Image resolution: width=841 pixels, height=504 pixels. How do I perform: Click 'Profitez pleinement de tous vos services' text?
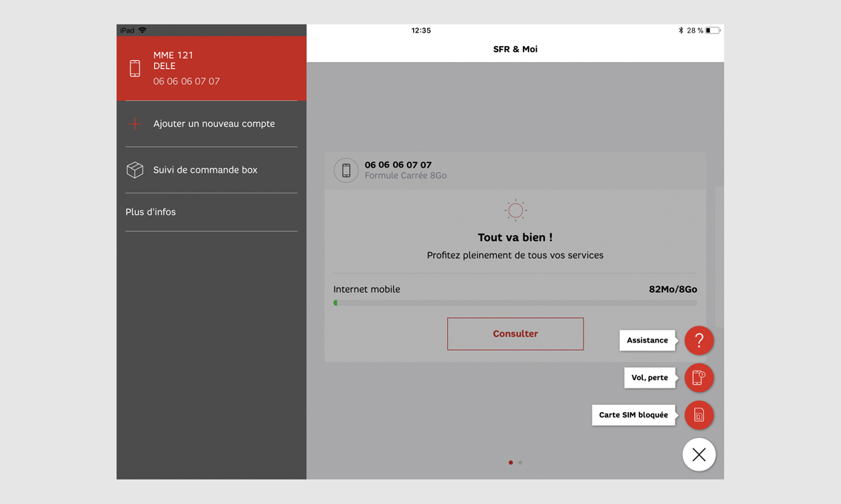pos(515,256)
